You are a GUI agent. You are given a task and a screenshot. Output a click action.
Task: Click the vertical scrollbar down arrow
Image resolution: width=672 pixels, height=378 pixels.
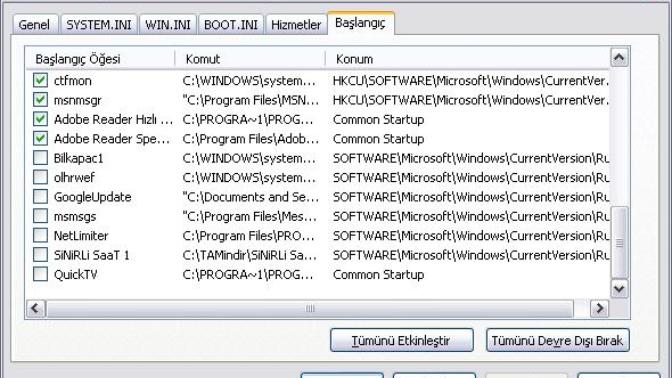(x=619, y=288)
